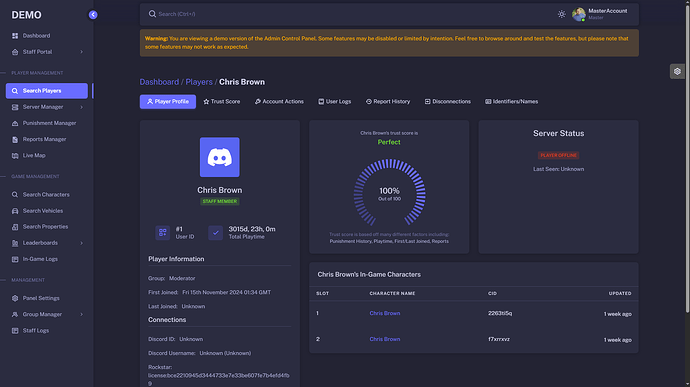Screen dimensions: 690x387
Task: Switch to the Report History tab
Action: (388, 102)
